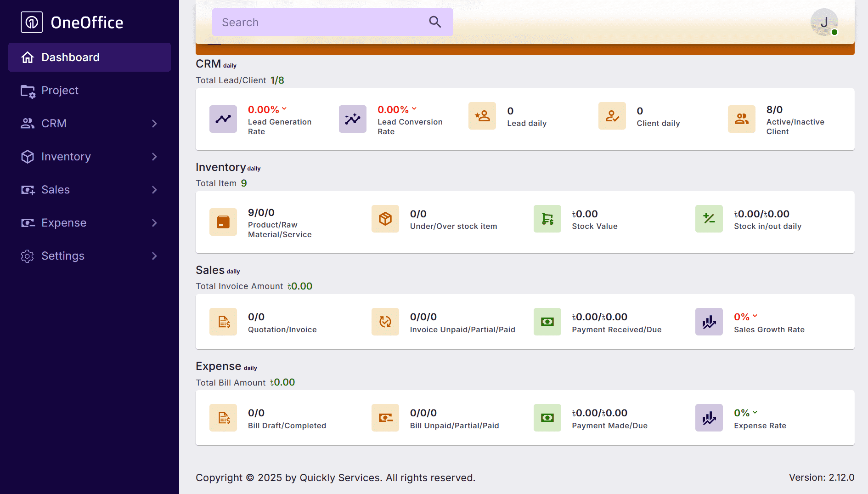Image resolution: width=868 pixels, height=494 pixels.
Task: Click the Lead Conversion Rate sparkle chart icon
Action: [352, 119]
